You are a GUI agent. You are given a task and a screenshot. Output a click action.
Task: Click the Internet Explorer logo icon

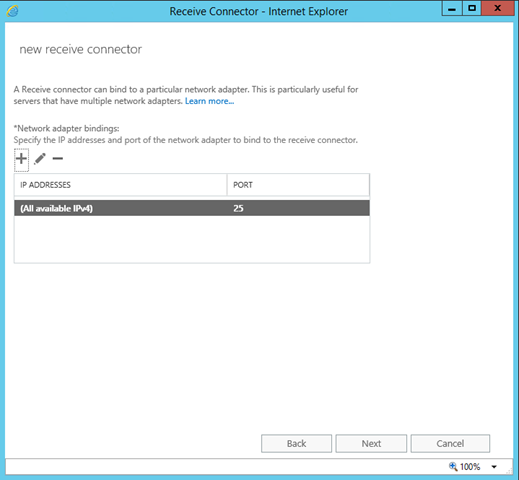tap(12, 11)
